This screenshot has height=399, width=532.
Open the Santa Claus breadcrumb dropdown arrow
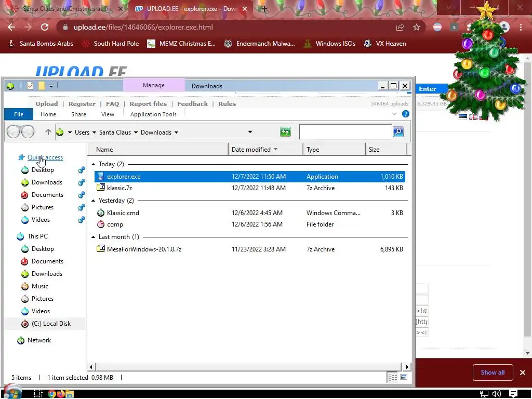136,132
